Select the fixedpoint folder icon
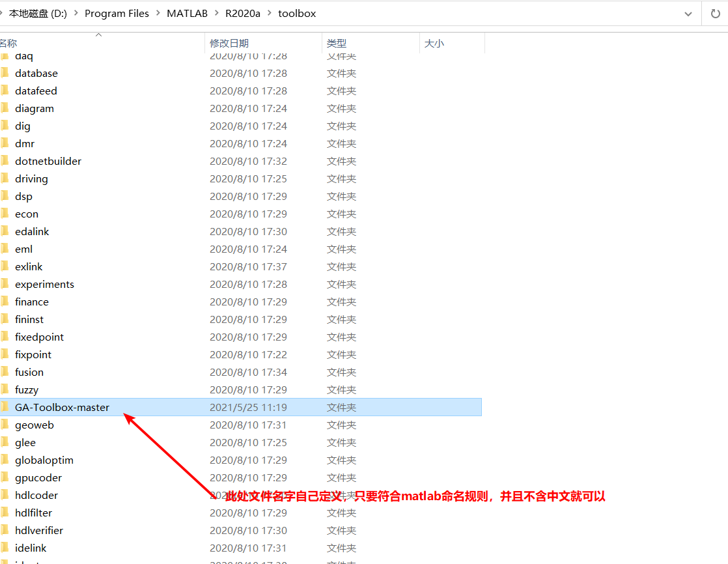 (5, 337)
